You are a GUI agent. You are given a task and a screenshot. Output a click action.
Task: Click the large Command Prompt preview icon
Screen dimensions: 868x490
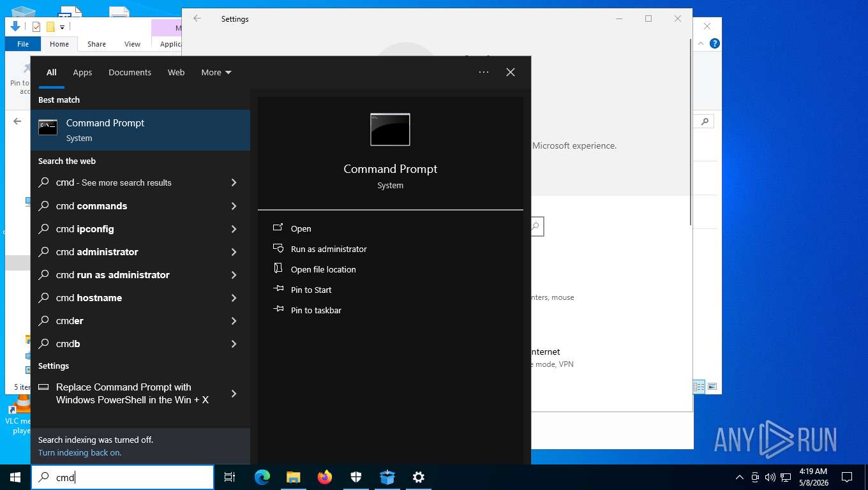390,130
